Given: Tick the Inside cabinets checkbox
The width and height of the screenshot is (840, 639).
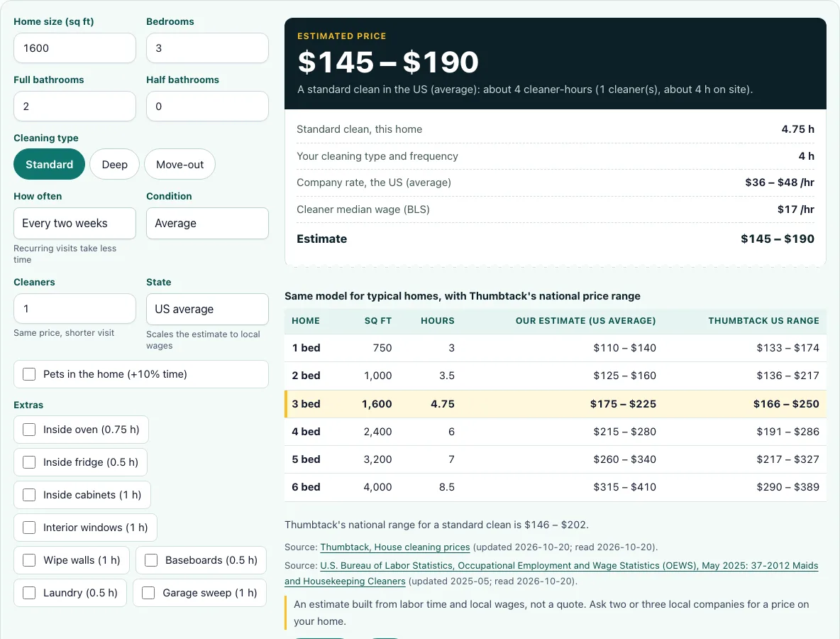Looking at the screenshot, I should tap(29, 495).
